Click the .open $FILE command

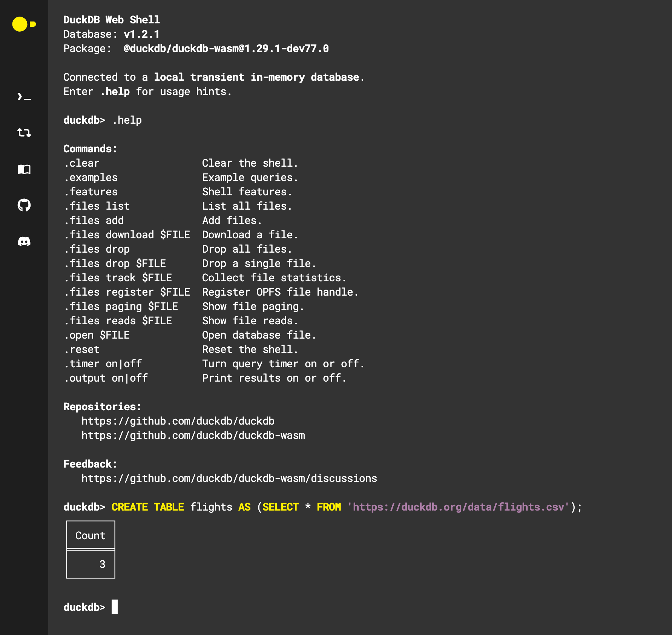[97, 335]
